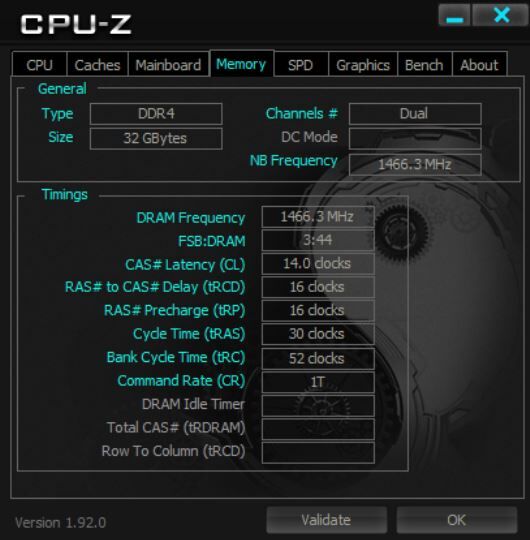Viewport: 530px width, 540px height.
Task: Select the 32 GBytes size field
Action: tap(156, 138)
